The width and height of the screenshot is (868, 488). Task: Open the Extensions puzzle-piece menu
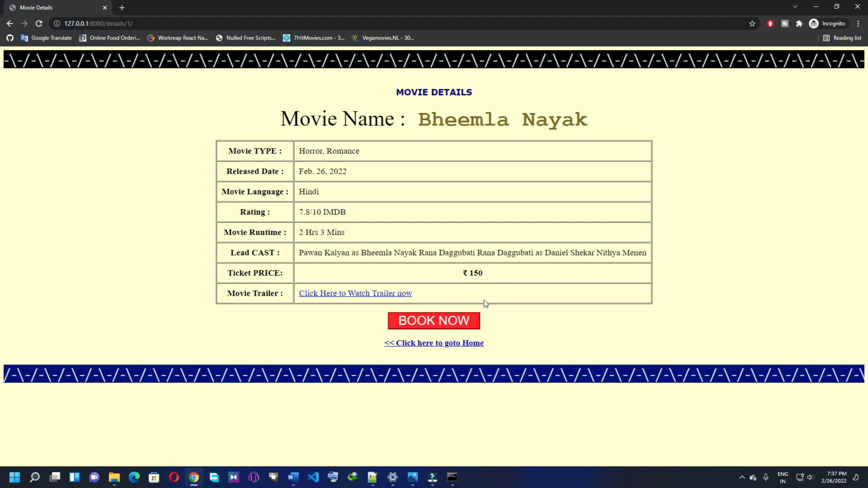point(799,23)
